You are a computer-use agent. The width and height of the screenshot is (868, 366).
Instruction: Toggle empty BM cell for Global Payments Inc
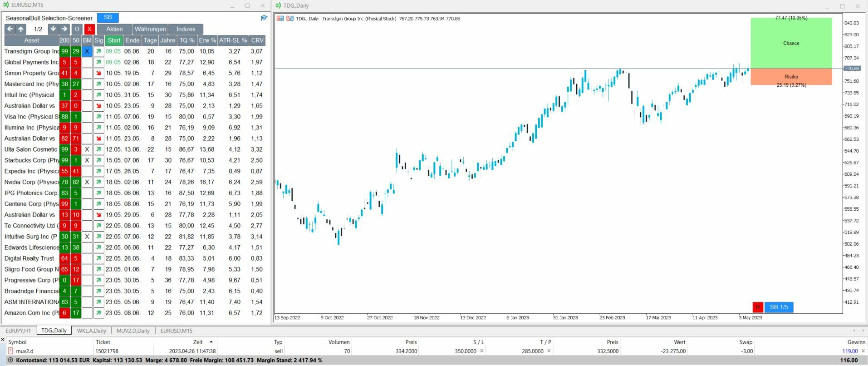tap(87, 62)
